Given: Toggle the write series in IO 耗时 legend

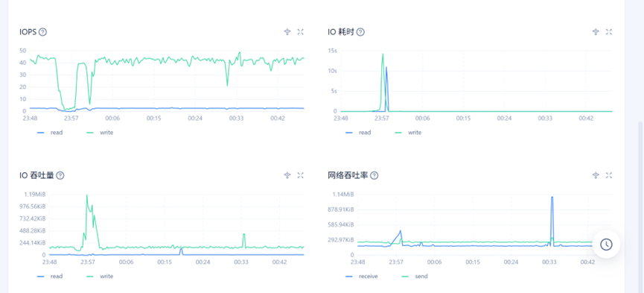Looking at the screenshot, I should point(408,133).
